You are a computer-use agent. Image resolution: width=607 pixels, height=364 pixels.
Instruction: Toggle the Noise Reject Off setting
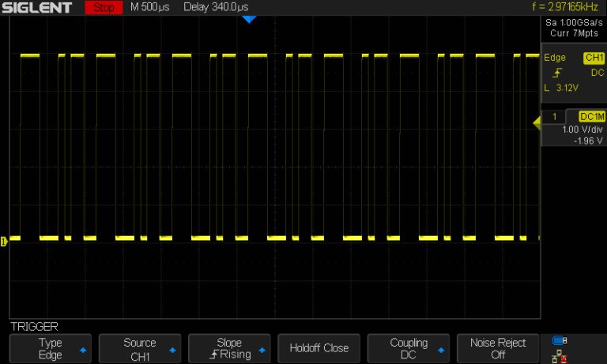coord(498,348)
